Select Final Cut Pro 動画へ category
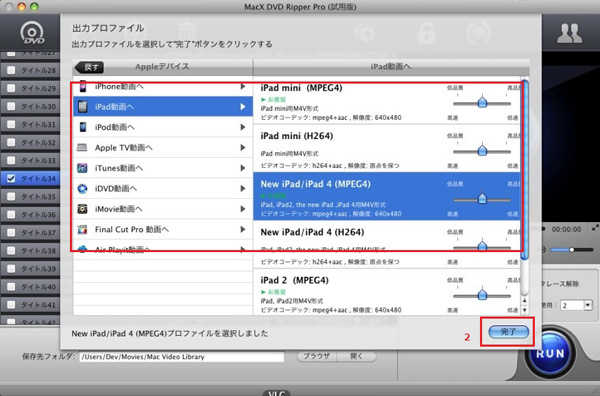The width and height of the screenshot is (600, 396). (x=163, y=229)
